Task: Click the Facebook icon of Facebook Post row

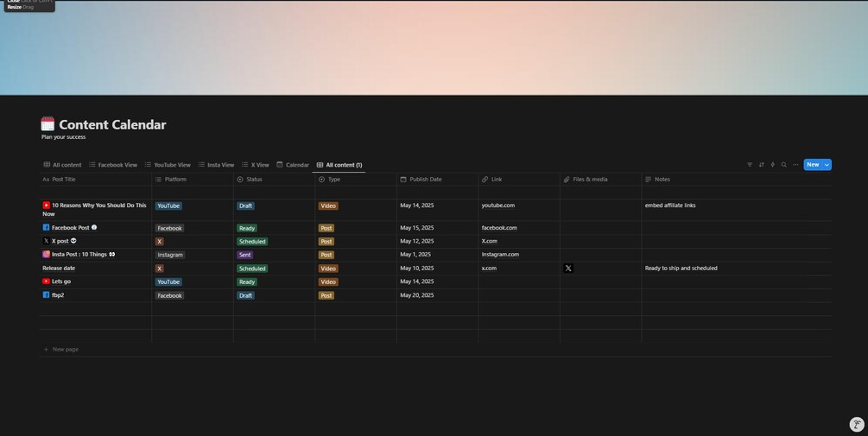Action: click(46, 227)
